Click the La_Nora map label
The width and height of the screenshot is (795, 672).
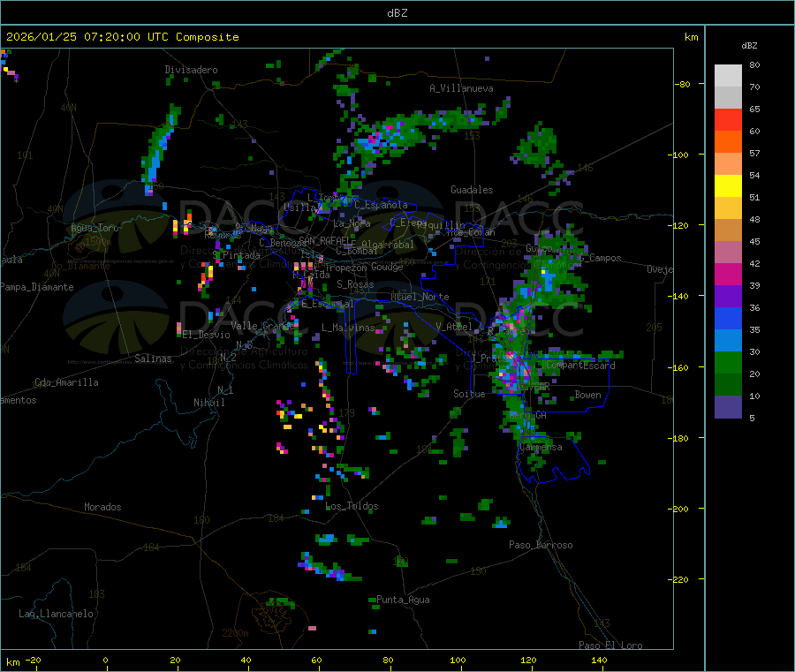coord(352,223)
